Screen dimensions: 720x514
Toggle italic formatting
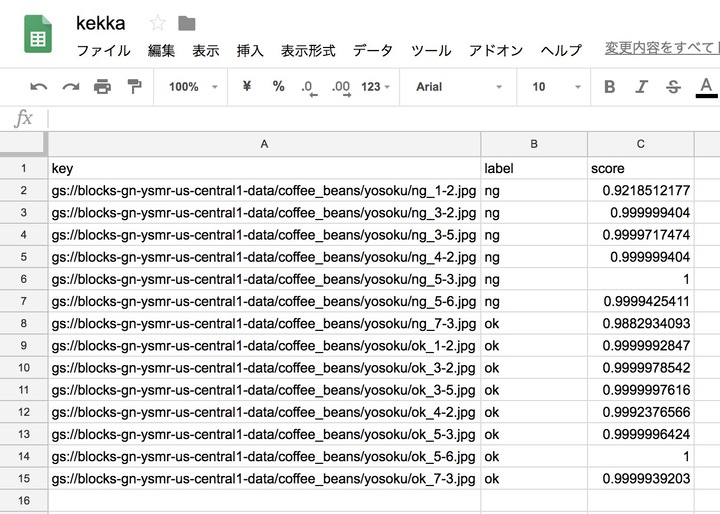pos(642,87)
